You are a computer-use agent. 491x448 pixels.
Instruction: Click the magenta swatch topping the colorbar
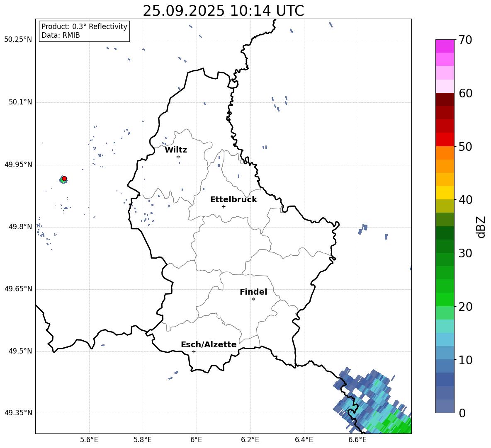point(445,46)
